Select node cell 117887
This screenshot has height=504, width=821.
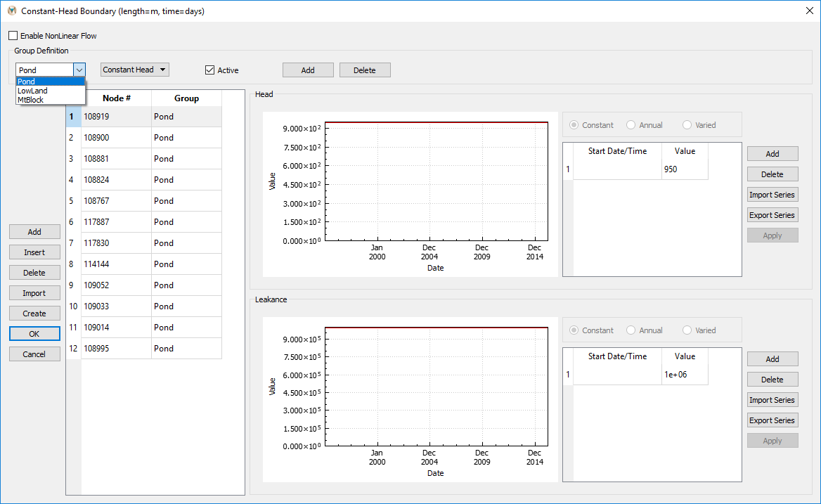click(116, 222)
